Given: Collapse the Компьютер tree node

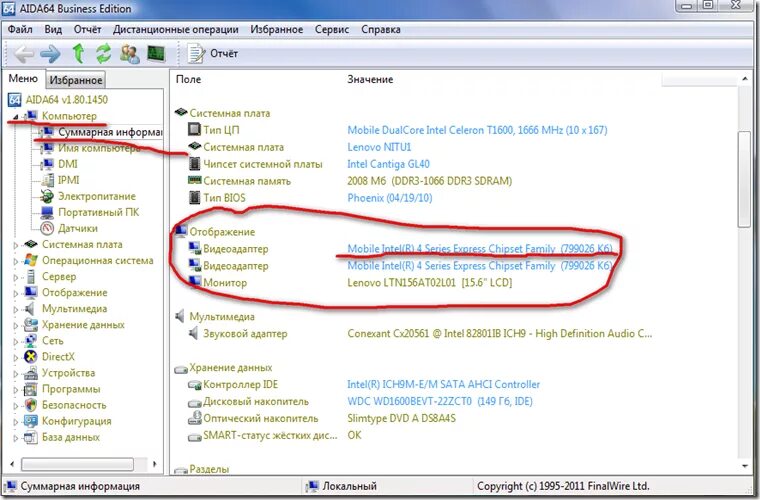Looking at the screenshot, I should [x=16, y=116].
